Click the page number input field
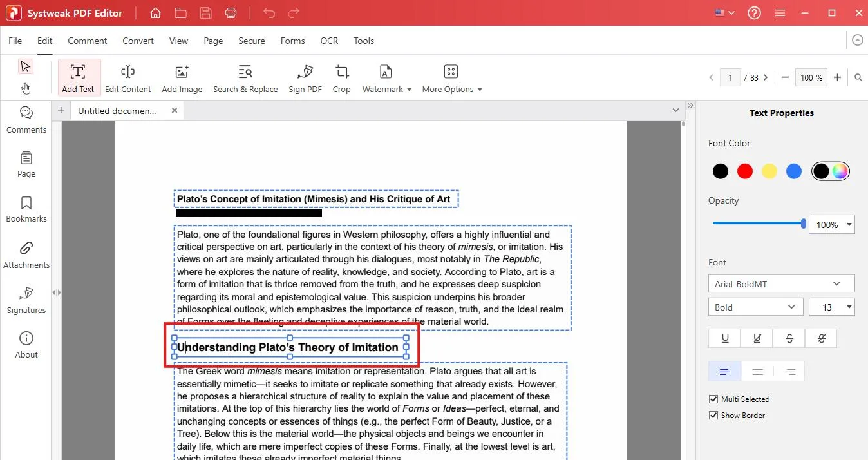 point(730,77)
